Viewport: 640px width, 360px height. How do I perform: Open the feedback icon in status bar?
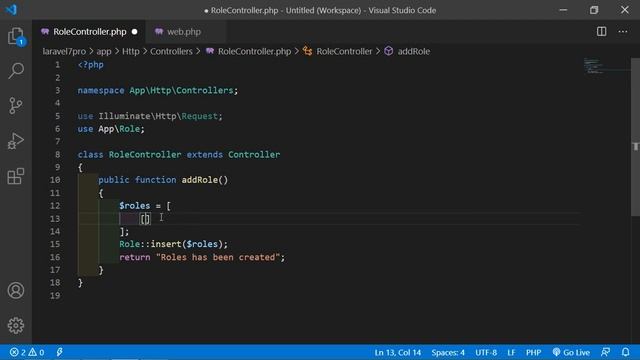coord(606,352)
